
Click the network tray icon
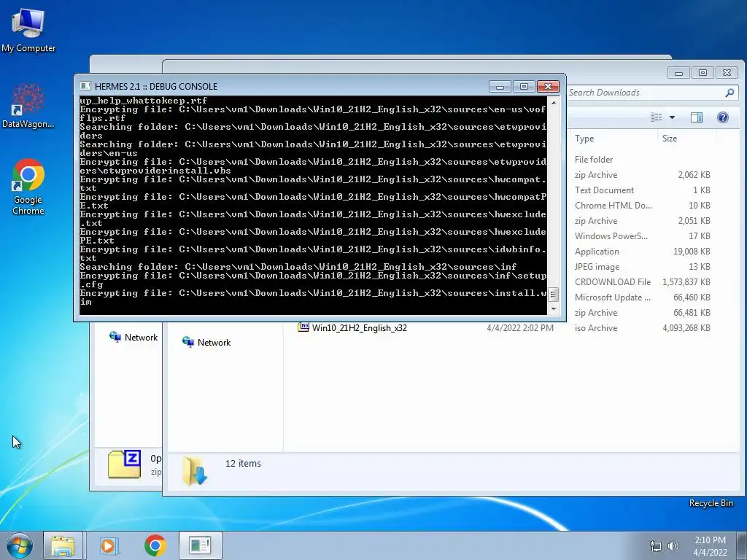click(656, 546)
